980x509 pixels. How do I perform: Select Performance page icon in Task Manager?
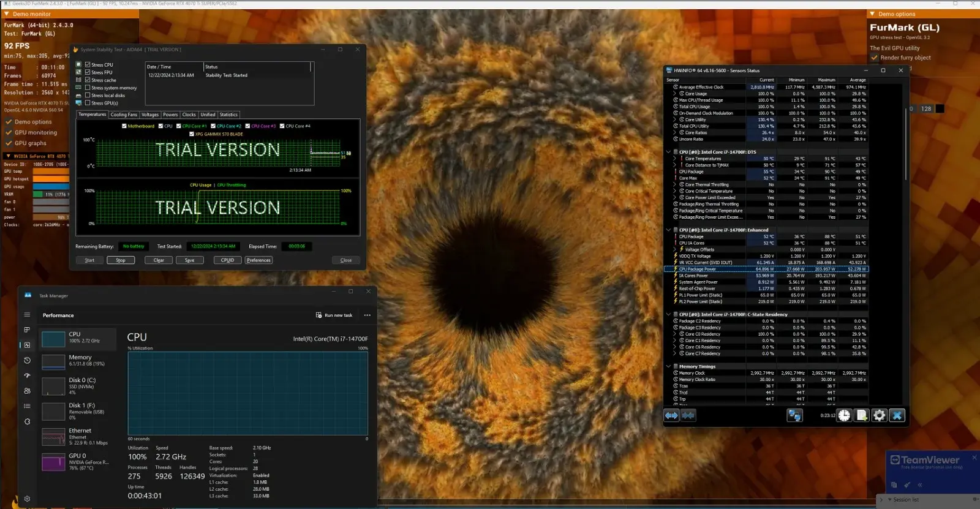[27, 345]
